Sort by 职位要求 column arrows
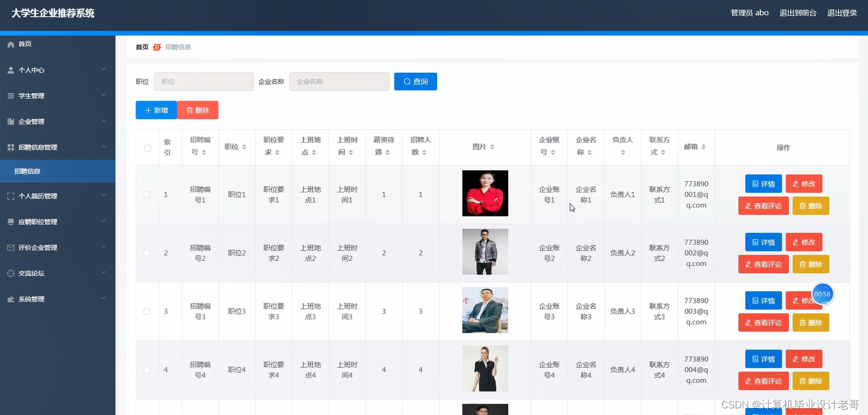The height and width of the screenshot is (415, 868). pos(277,152)
